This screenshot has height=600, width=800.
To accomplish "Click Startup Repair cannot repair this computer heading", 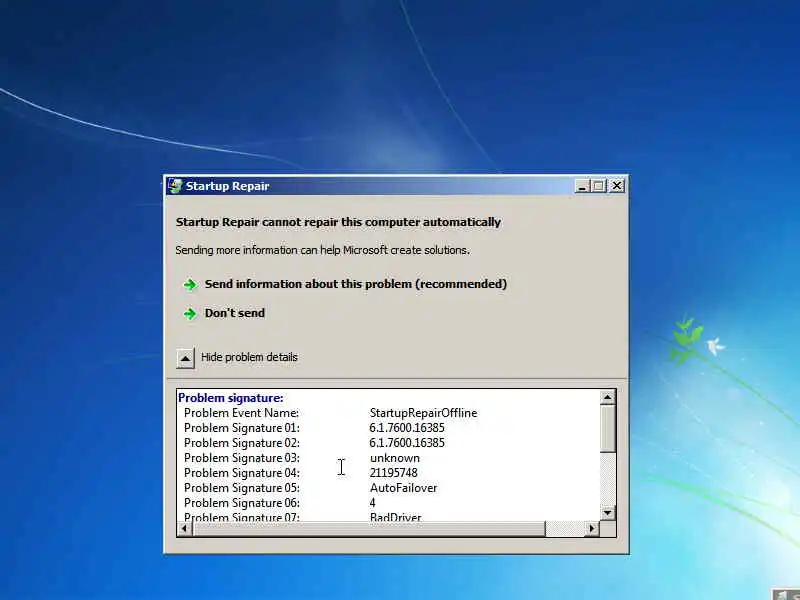I will click(338, 222).
